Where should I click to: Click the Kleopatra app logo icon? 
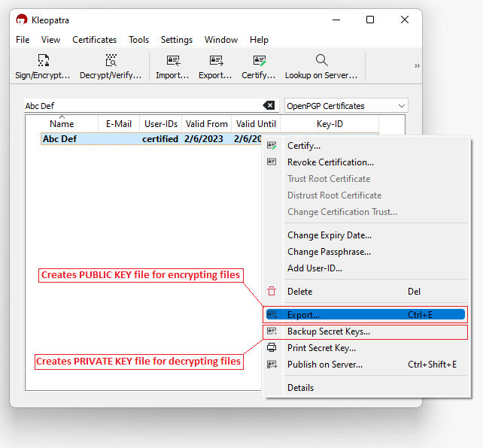(x=22, y=20)
